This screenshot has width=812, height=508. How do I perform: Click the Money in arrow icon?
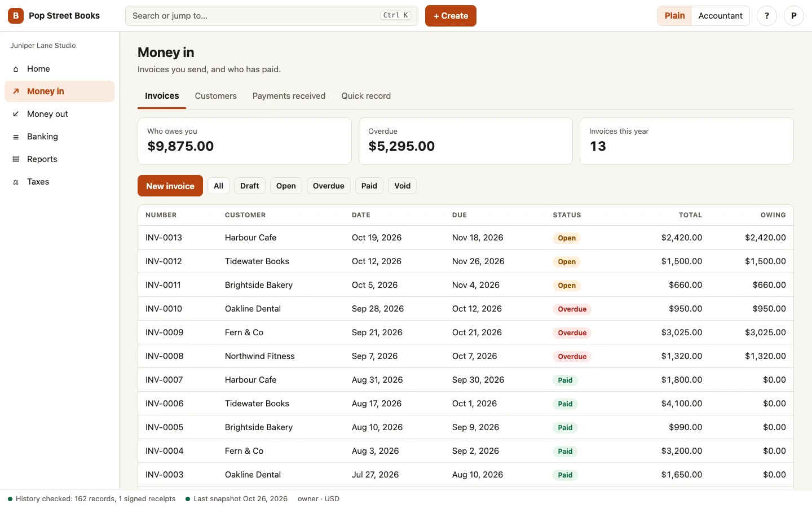pos(16,91)
